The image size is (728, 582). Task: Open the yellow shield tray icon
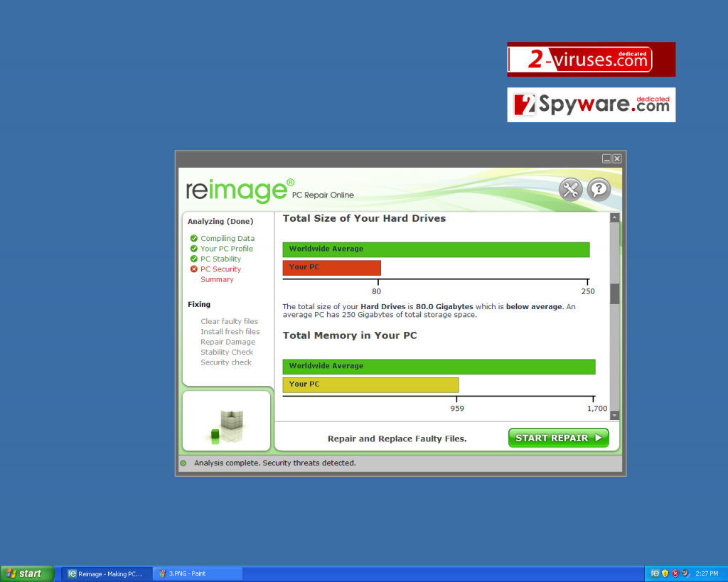click(665, 573)
